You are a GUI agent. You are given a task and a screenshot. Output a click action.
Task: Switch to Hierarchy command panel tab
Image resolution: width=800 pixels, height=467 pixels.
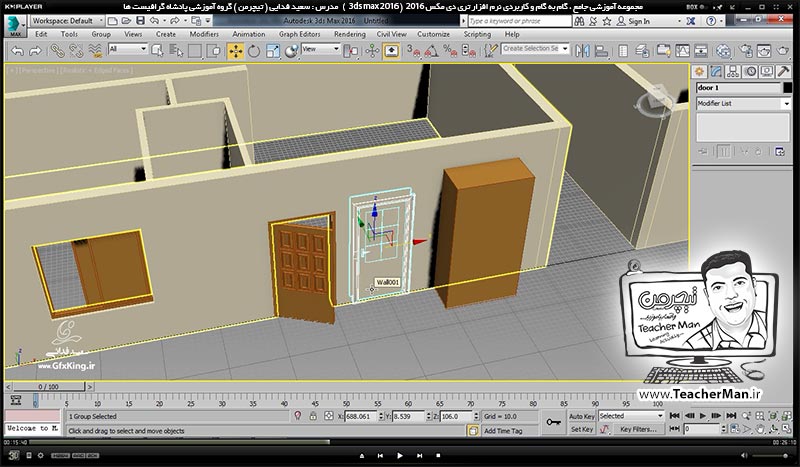733,72
